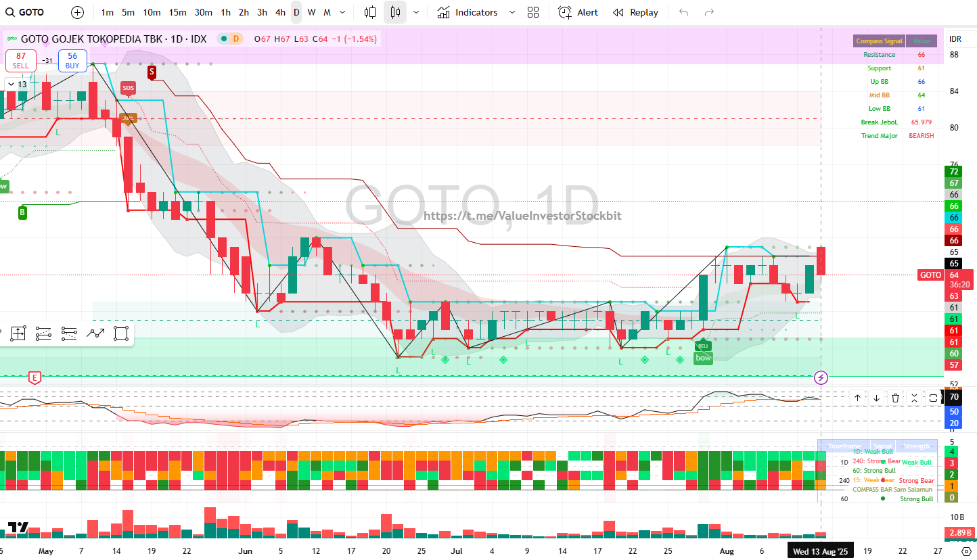Undo the last chart action

(684, 12)
